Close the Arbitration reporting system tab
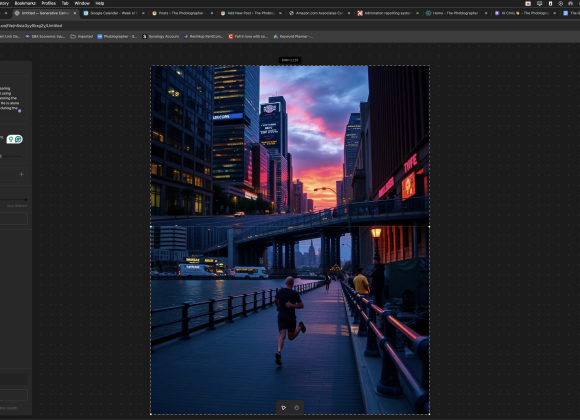The width and height of the screenshot is (580, 420). [x=417, y=13]
